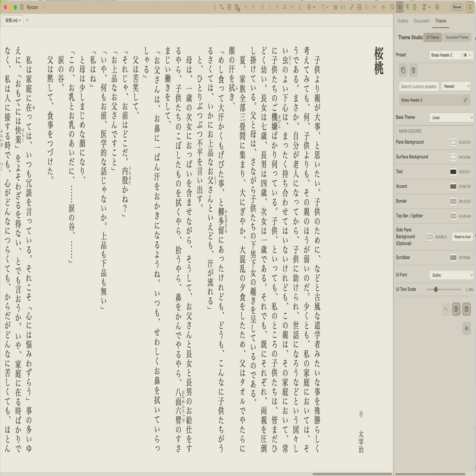
Task: Select the highlight marker tool
Action: (x=285, y=7)
